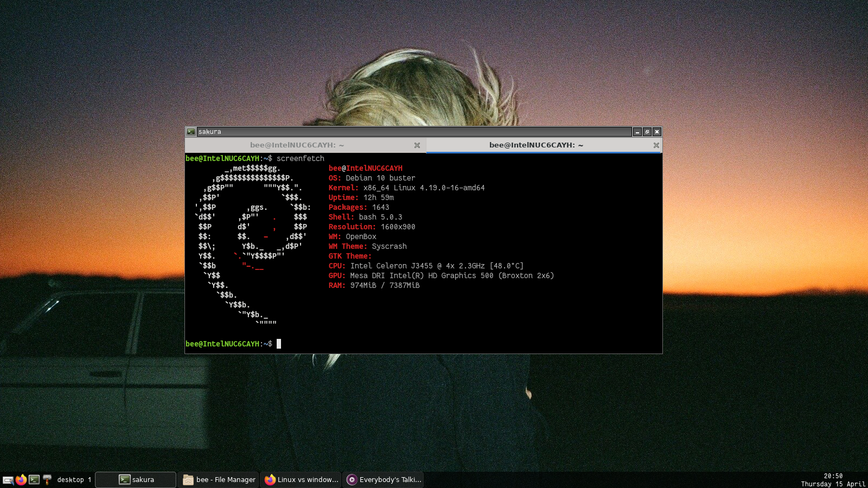868x488 pixels.
Task: Launch the terminal emulator icon in taskbar
Action: [x=34, y=480]
